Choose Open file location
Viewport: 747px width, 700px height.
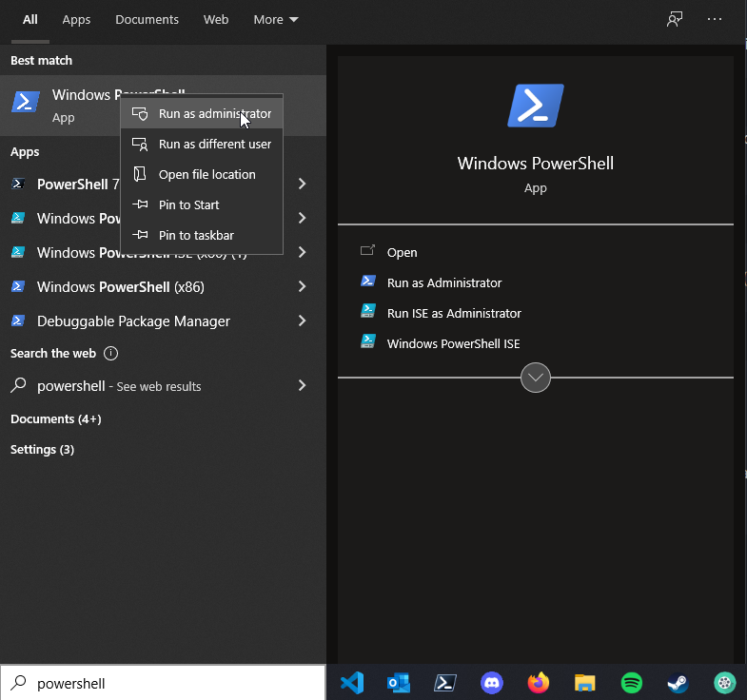[x=202, y=174]
